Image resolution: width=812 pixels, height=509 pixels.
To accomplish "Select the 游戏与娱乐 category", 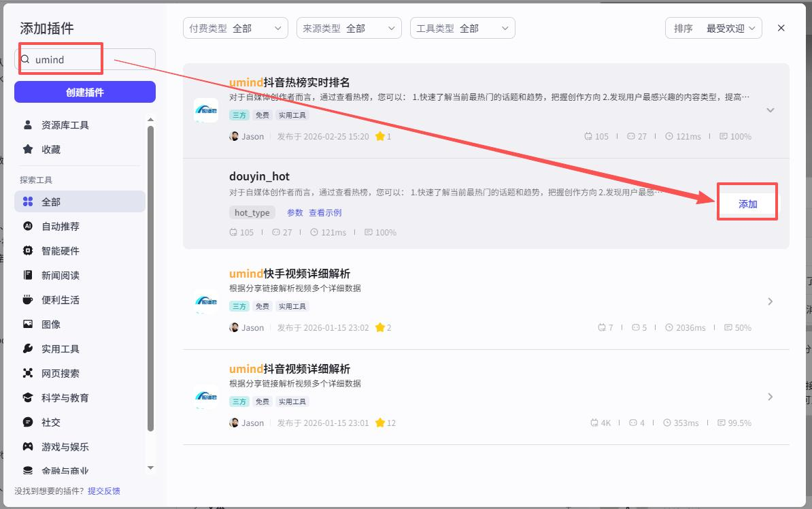I will point(80,446).
